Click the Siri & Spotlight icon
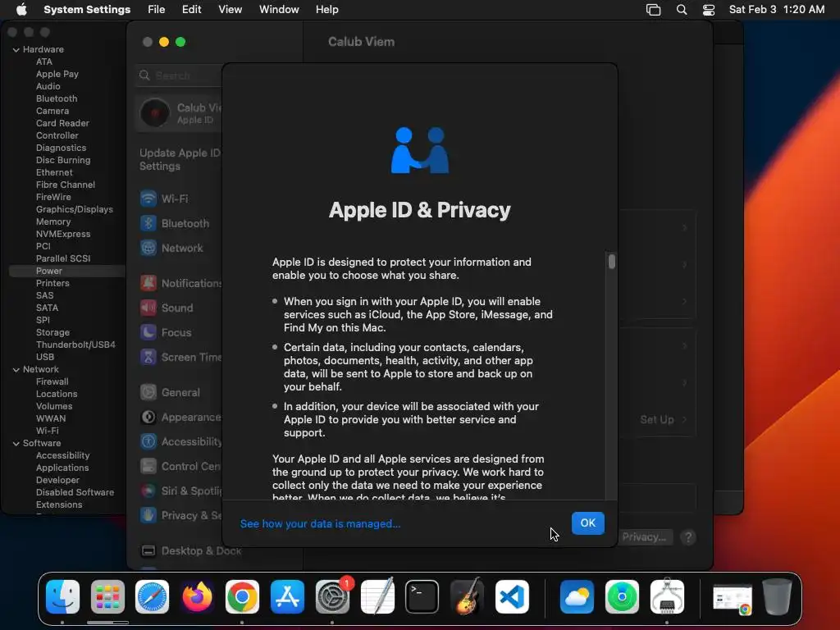 tap(148, 491)
